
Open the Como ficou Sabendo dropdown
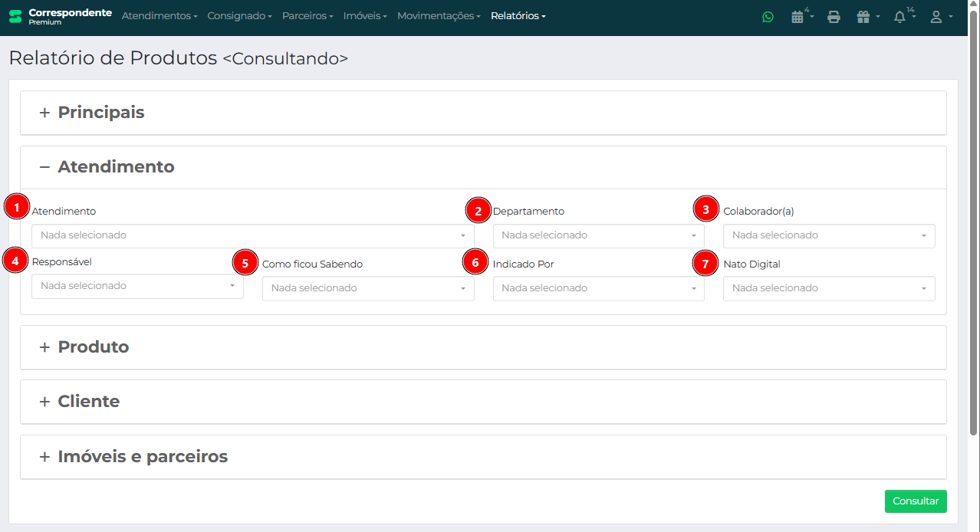click(368, 288)
